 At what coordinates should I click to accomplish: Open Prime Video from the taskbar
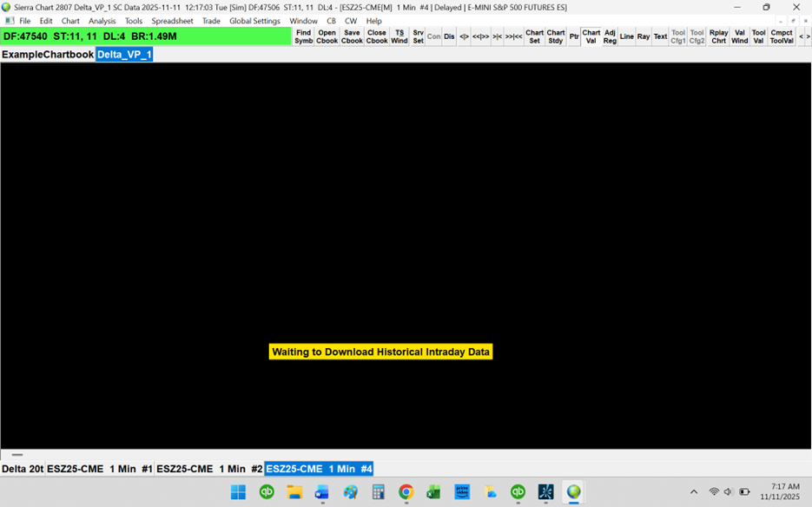click(462, 491)
